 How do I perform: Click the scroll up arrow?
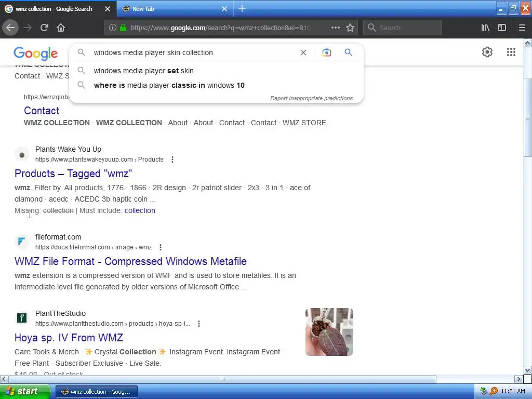[528, 43]
